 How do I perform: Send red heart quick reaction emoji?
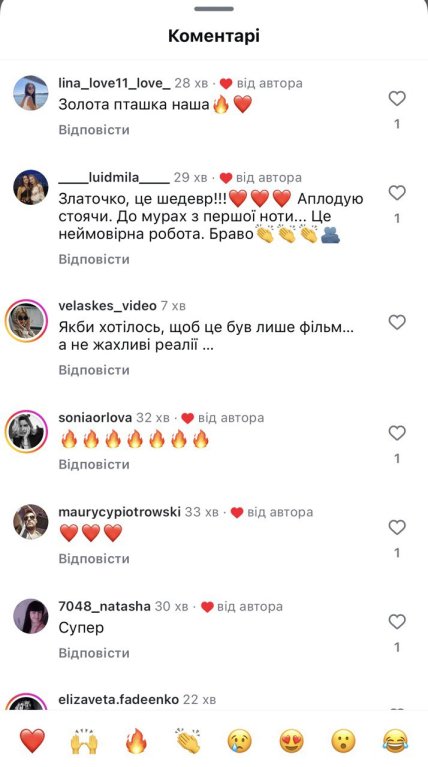pyautogui.click(x=32, y=741)
